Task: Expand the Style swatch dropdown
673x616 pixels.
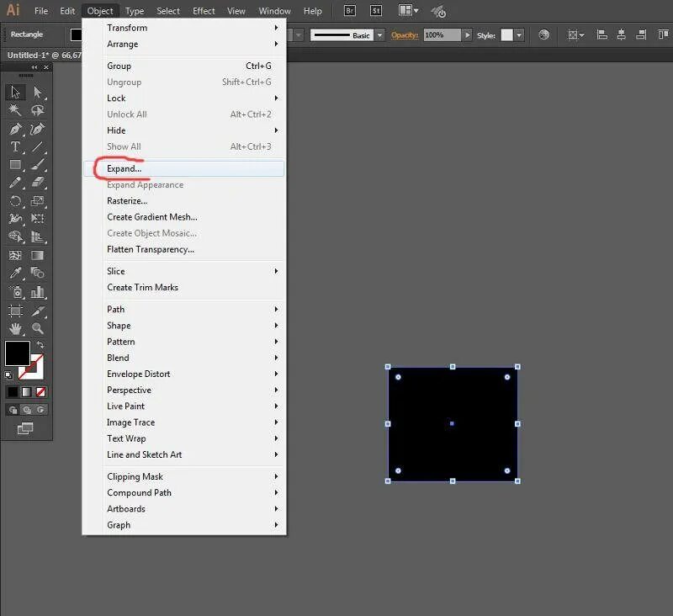Action: tap(518, 35)
